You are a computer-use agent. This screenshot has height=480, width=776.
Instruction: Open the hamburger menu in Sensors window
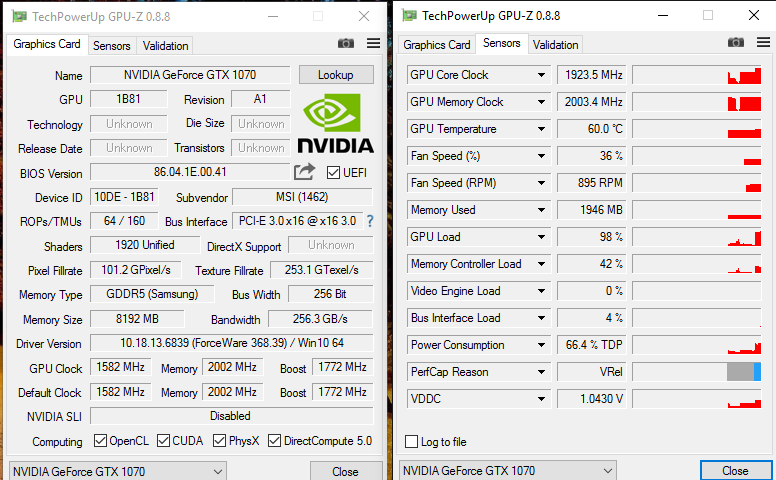pyautogui.click(x=763, y=43)
